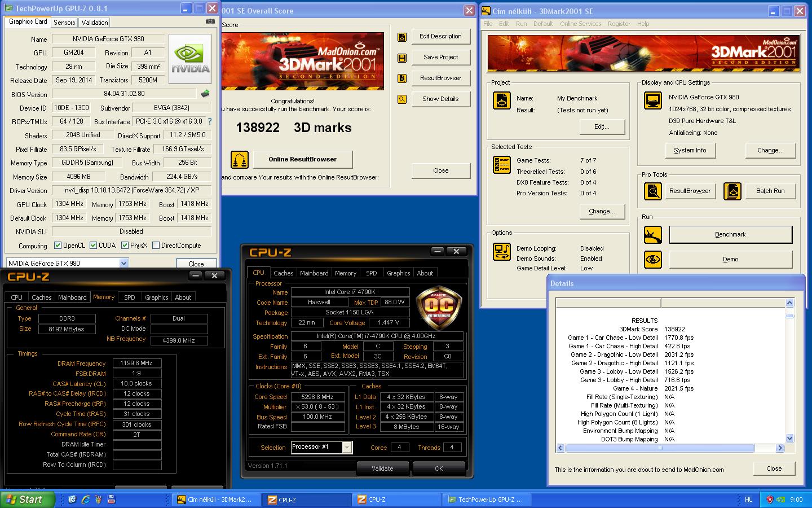Click the Show Details magnifier icon

(402, 99)
